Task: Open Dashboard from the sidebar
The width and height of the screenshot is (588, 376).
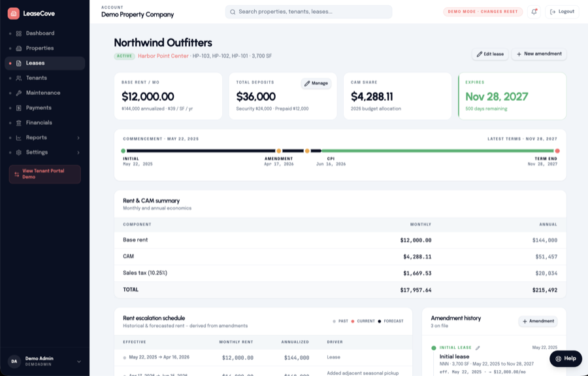Action: click(44, 33)
